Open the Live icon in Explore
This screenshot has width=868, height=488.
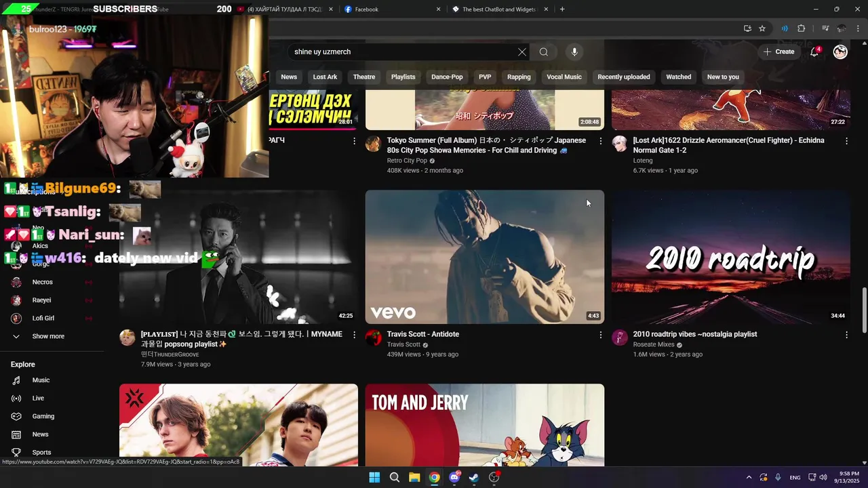[x=16, y=399]
